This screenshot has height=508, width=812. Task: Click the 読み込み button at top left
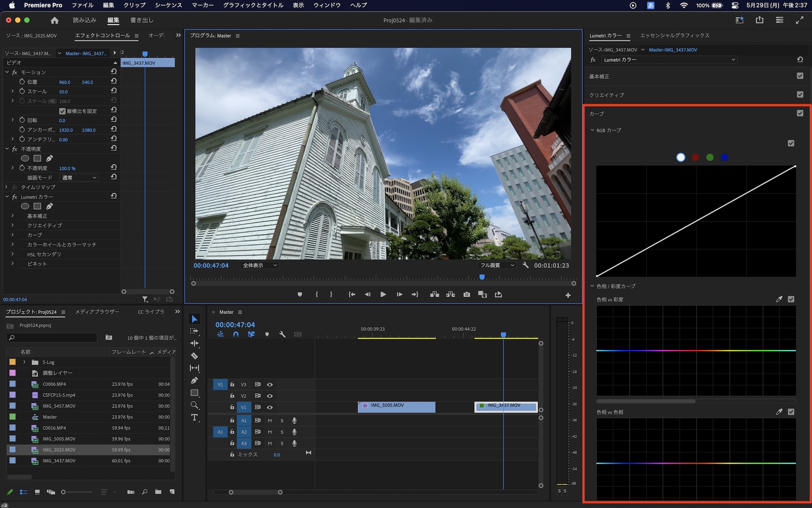click(84, 20)
